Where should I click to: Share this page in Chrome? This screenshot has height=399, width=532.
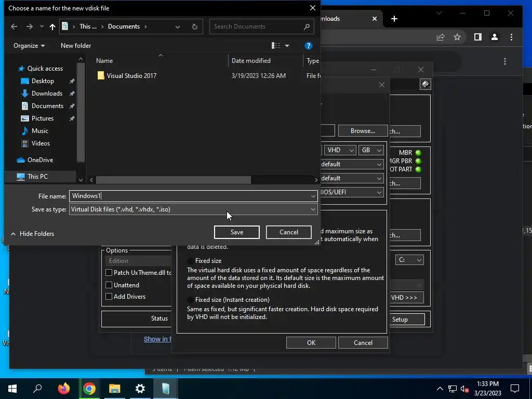click(x=441, y=37)
